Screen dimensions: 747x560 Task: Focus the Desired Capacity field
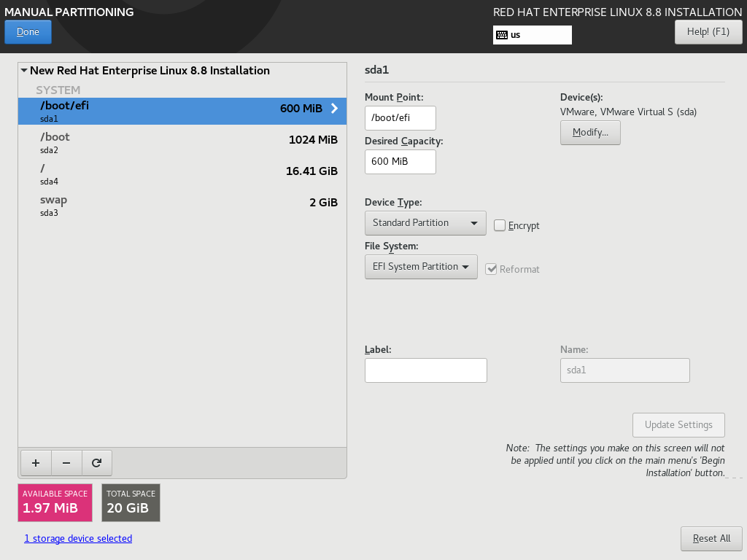400,161
